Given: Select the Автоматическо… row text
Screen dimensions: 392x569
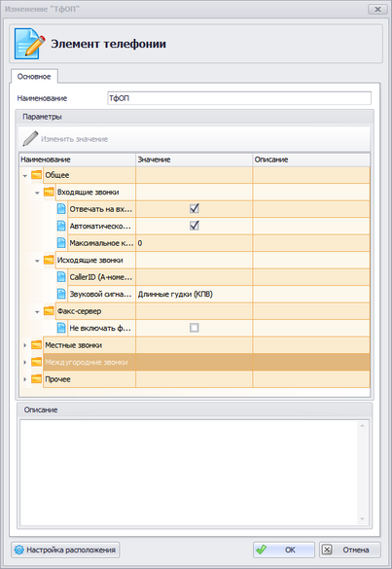Looking at the screenshot, I should point(100,226).
